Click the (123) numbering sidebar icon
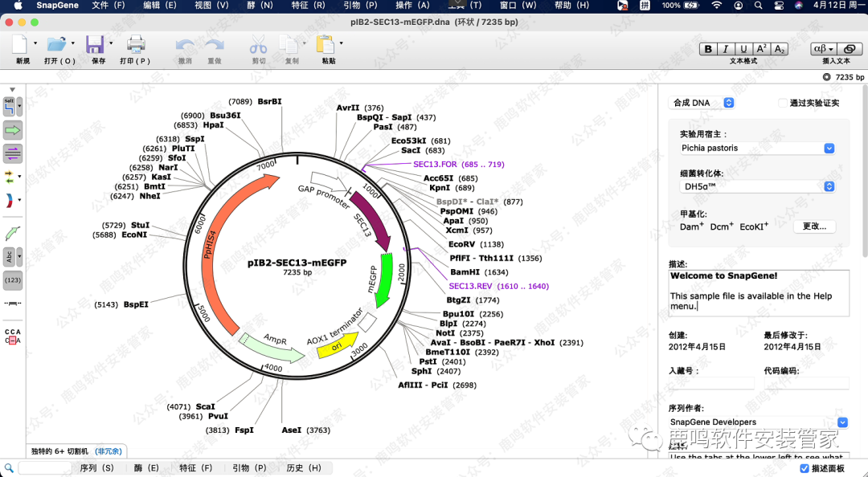Image resolution: width=868 pixels, height=477 pixels. pos(13,280)
